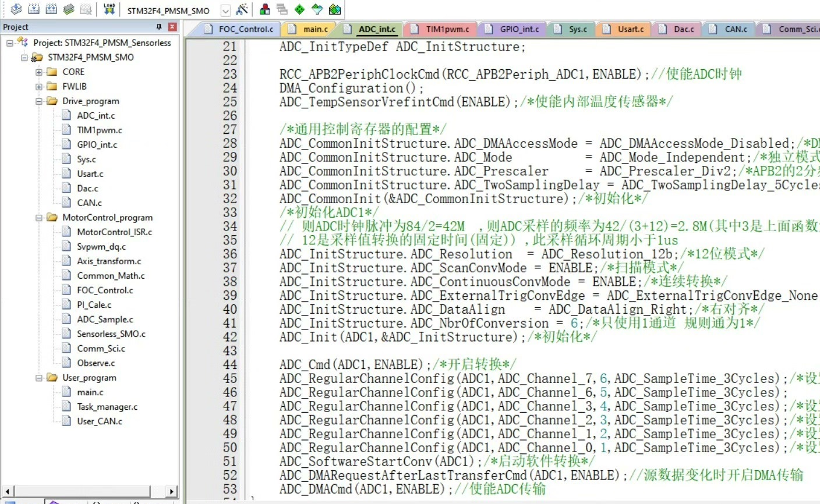
Task: Collapse the STM32F4_PMSM_SMO target node
Action: [24, 57]
